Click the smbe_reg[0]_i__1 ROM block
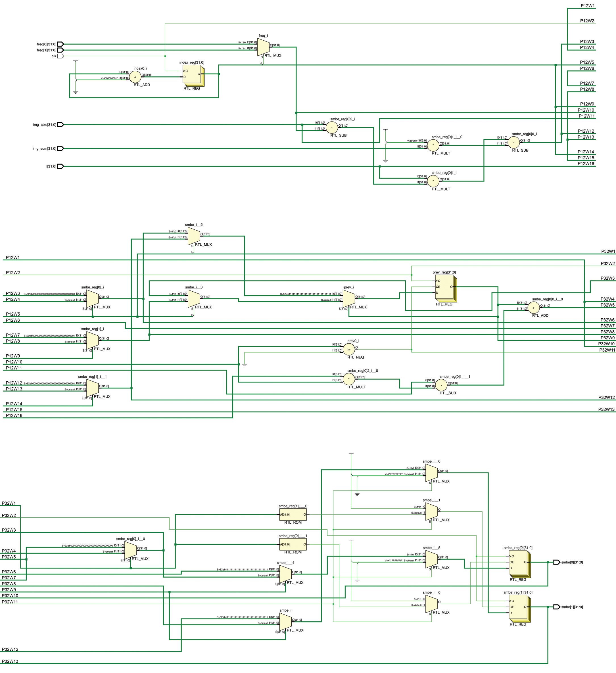616x673 pixels. pos(293,544)
